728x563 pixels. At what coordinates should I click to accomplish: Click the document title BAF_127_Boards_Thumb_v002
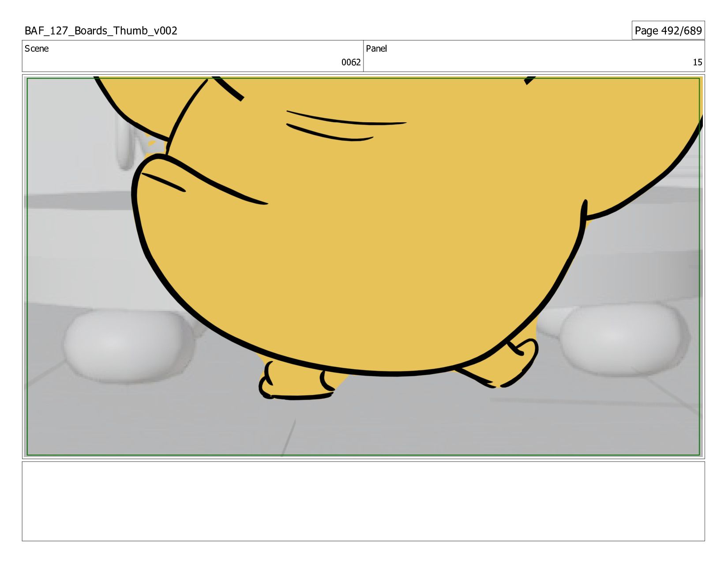click(101, 30)
